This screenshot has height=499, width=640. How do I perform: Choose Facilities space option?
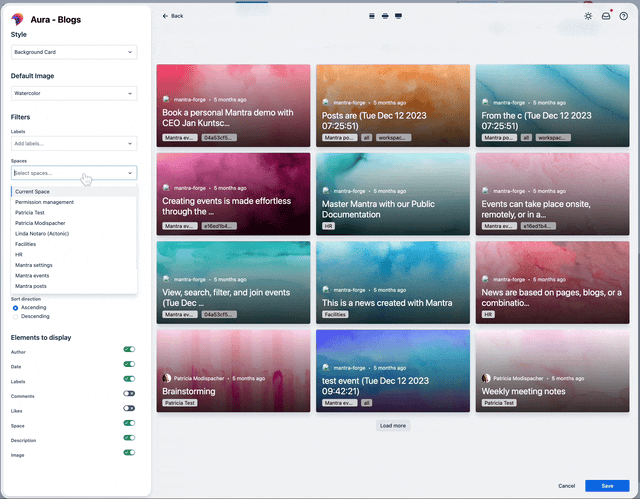74,244
